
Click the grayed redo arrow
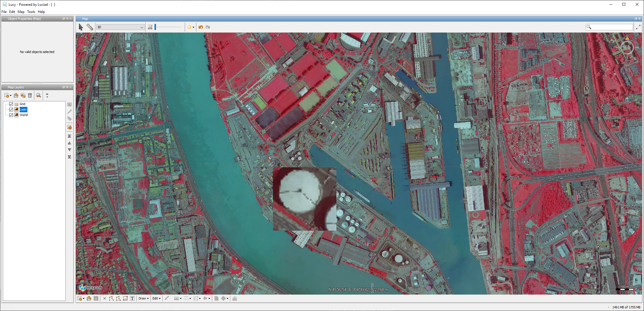[208, 27]
